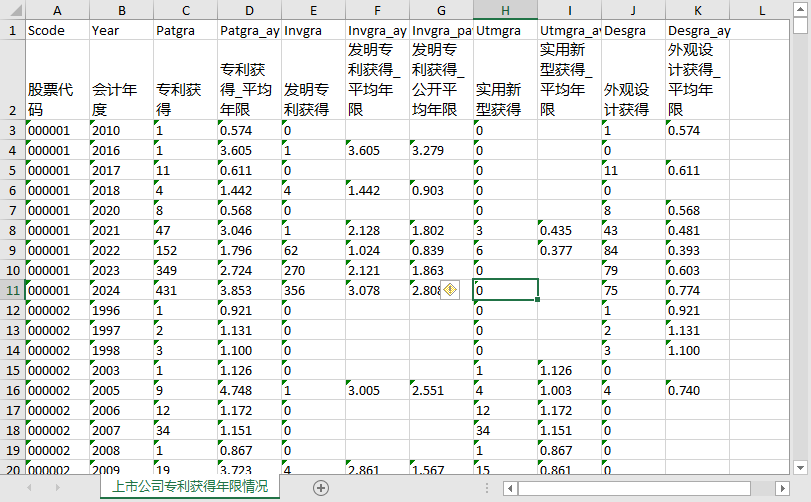Click cell with value 0.740
Screen dimensions: 811x502
pyautogui.click(x=697, y=390)
